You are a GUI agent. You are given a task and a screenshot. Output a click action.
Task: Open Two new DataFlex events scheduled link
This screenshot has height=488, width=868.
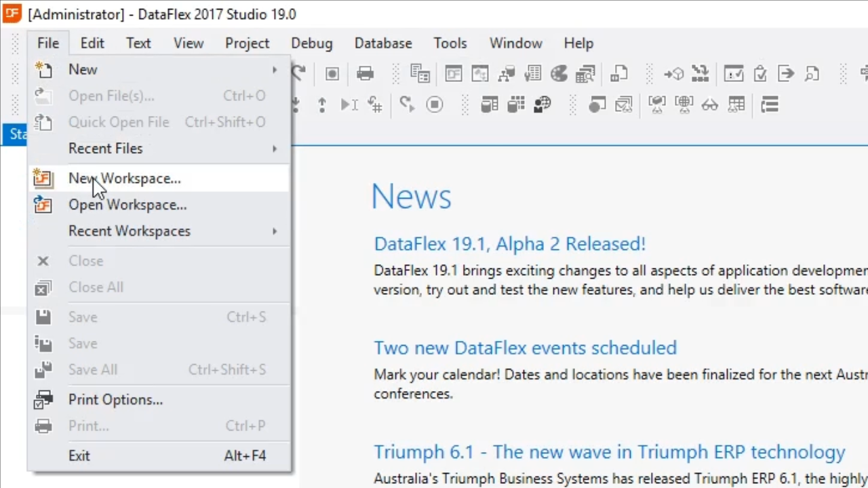[525, 348]
